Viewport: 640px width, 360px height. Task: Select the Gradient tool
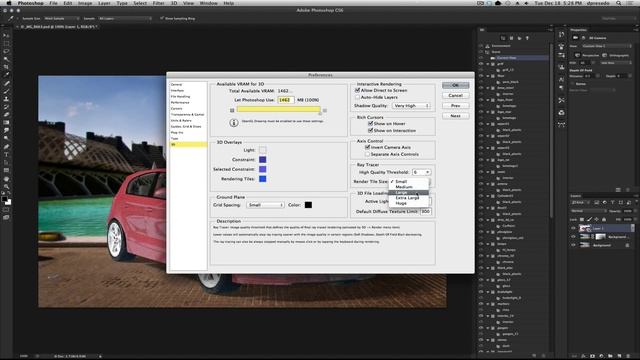6,122
